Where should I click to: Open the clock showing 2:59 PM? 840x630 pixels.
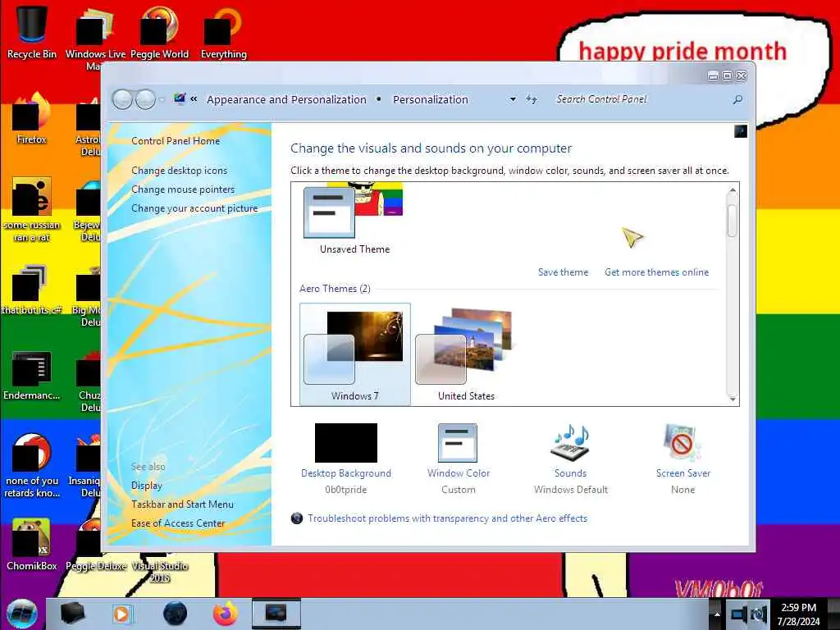(x=798, y=614)
